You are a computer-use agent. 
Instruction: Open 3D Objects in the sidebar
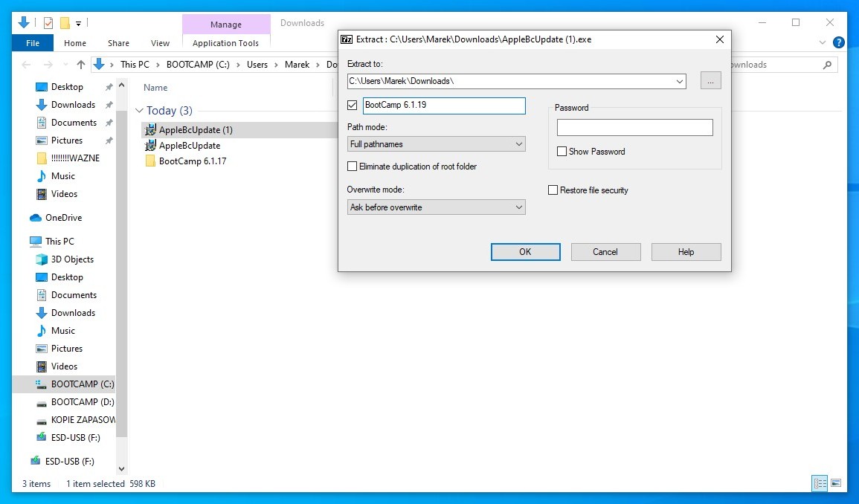[x=65, y=259]
